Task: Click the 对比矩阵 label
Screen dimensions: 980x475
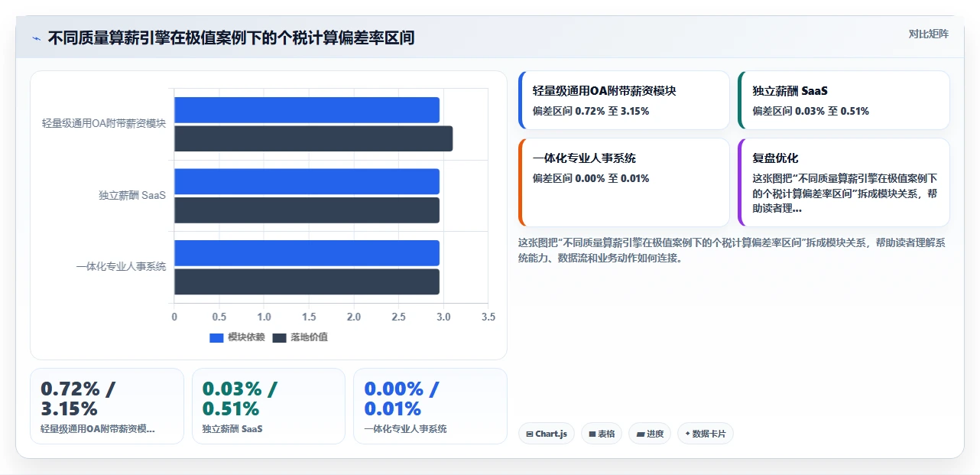Action: pos(929,34)
